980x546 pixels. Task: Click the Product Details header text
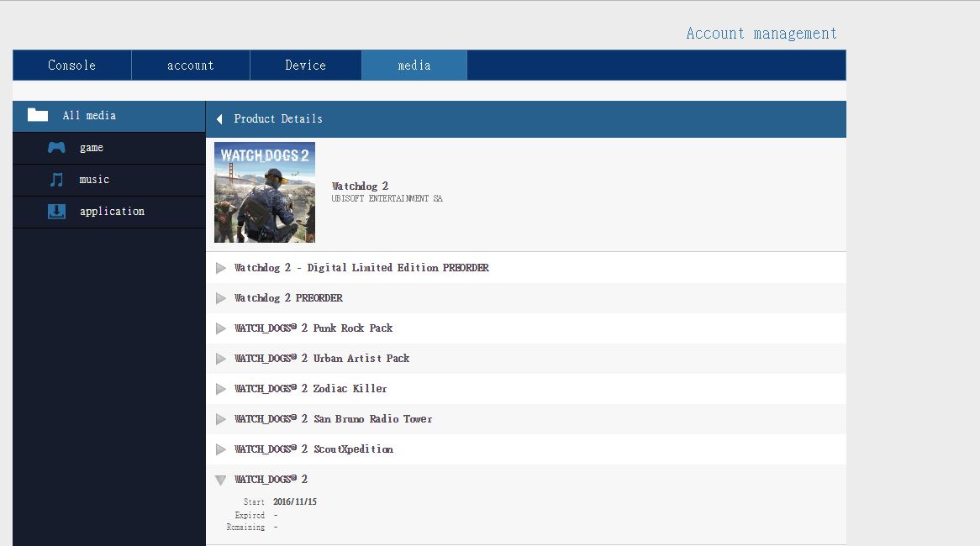(278, 118)
